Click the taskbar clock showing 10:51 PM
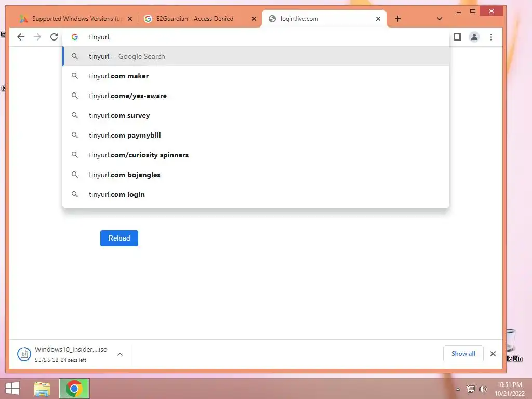 click(510, 389)
